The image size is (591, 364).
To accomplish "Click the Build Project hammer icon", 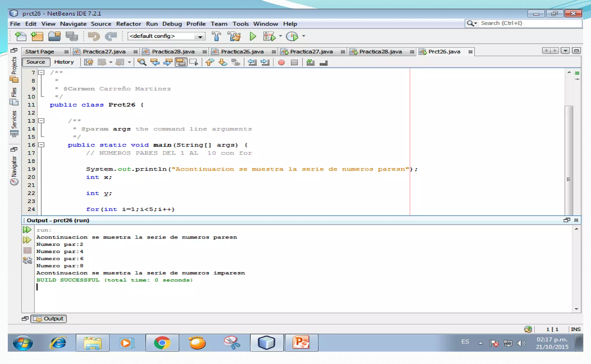I will (216, 36).
